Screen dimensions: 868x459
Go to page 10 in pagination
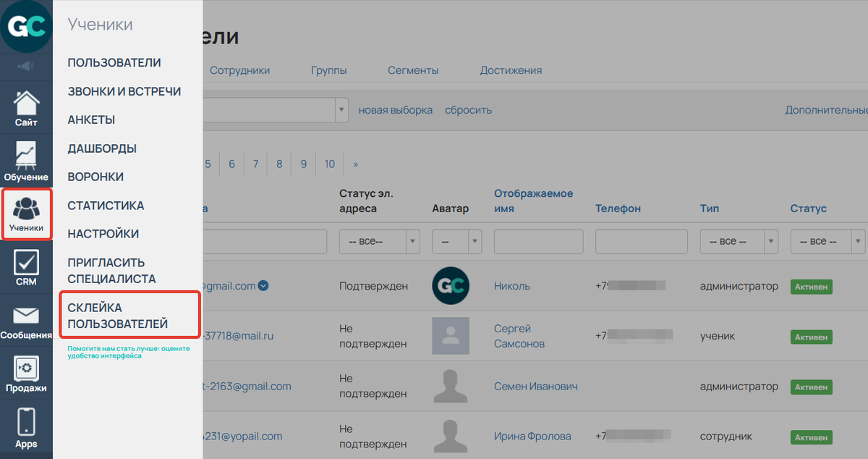click(329, 164)
